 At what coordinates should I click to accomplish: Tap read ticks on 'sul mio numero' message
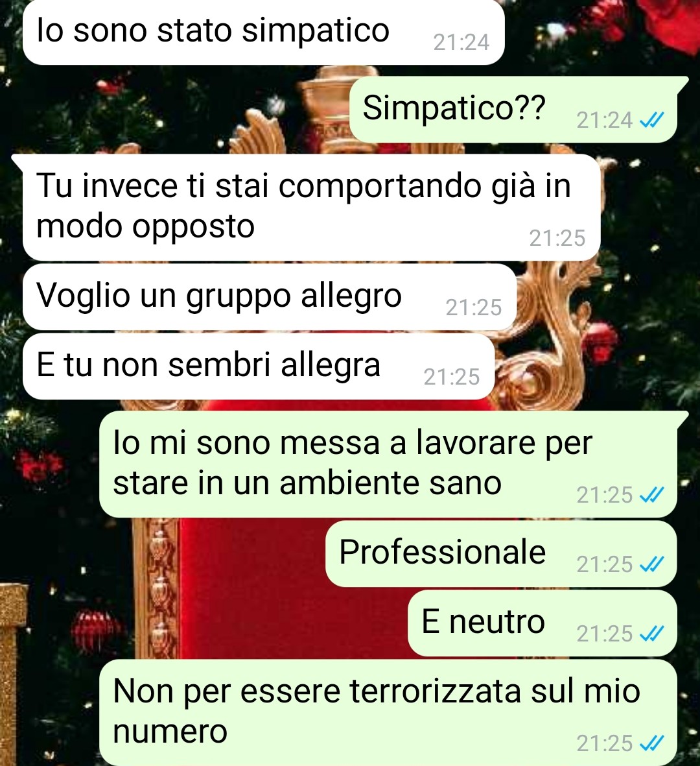point(651,743)
